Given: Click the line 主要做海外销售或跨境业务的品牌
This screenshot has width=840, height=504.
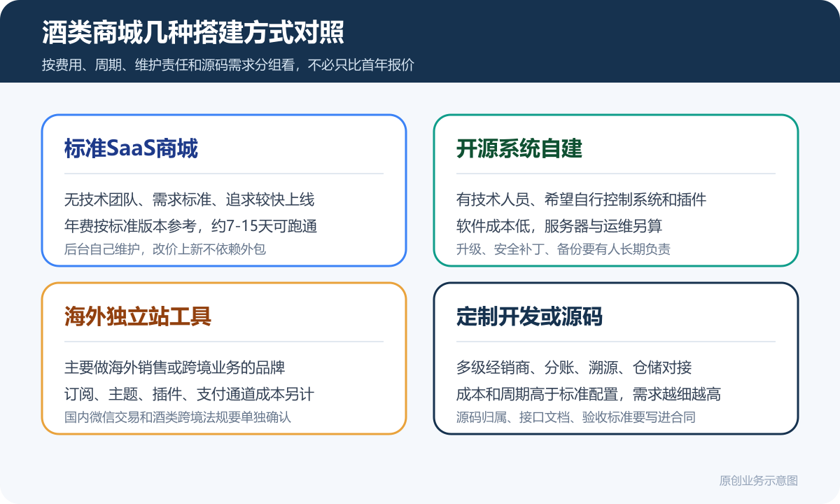Looking at the screenshot, I should point(175,367).
